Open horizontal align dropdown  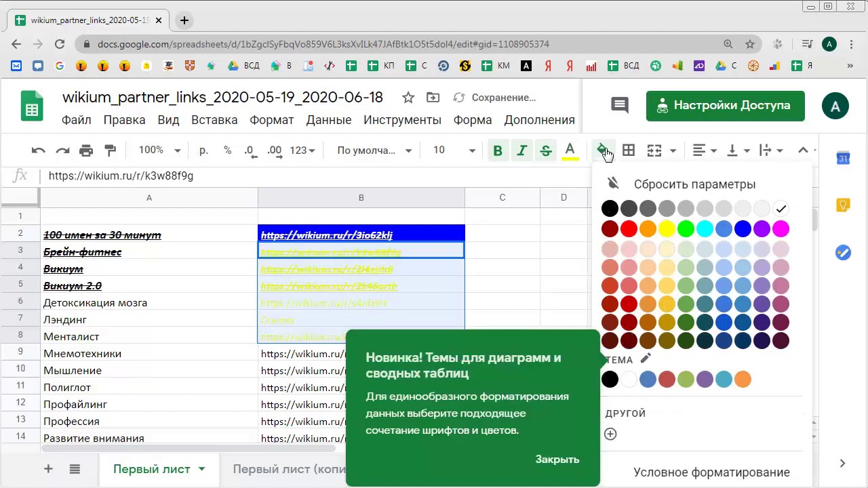[x=705, y=150]
